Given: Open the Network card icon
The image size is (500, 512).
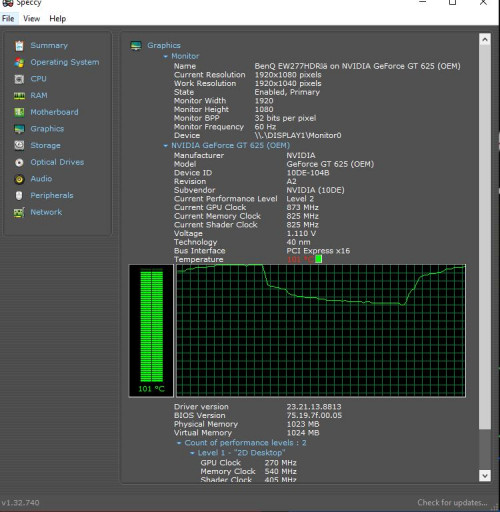Looking at the screenshot, I should click(19, 212).
